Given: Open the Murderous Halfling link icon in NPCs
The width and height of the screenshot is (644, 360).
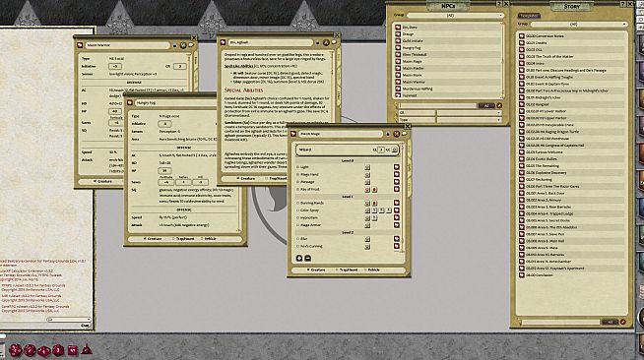Looking at the screenshot, I should [398, 89].
